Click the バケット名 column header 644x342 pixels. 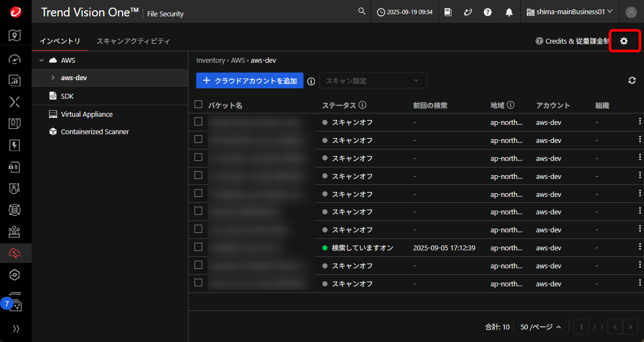(225, 105)
